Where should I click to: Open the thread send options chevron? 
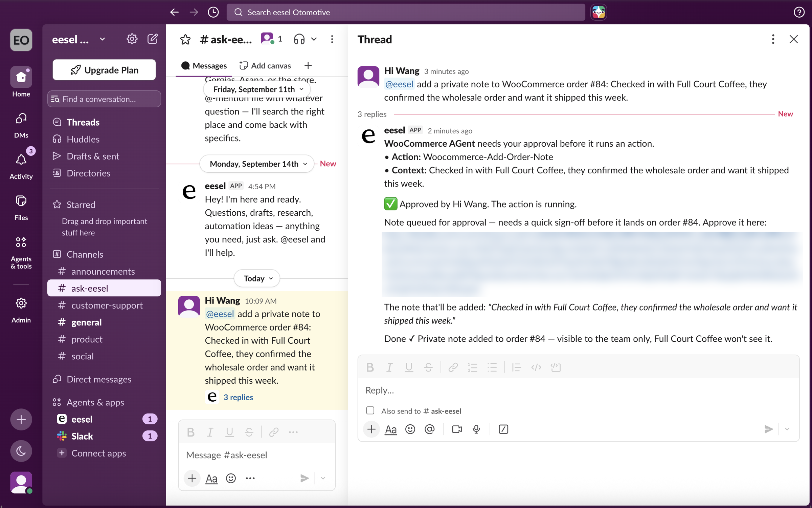(787, 429)
